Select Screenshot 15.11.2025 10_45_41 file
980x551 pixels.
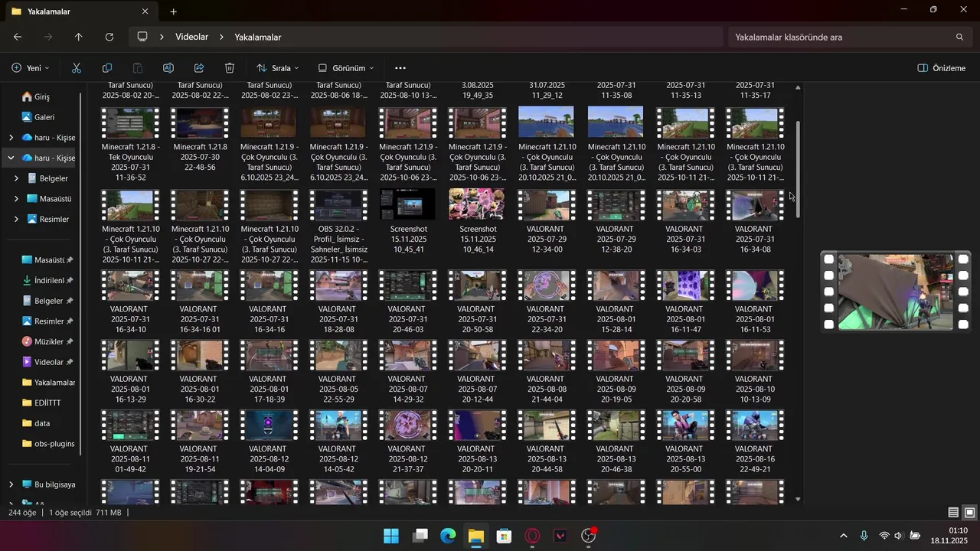click(408, 223)
